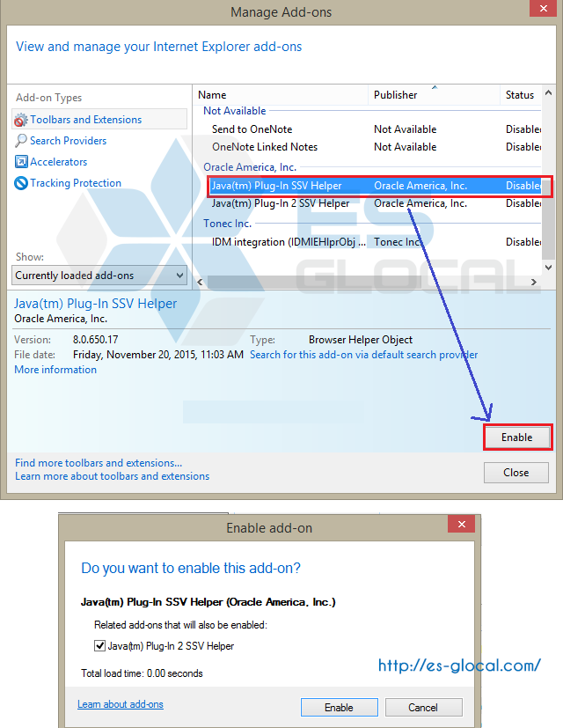Click Enable button in Manage Add-ons
This screenshot has width=563, height=728.
[x=517, y=438]
